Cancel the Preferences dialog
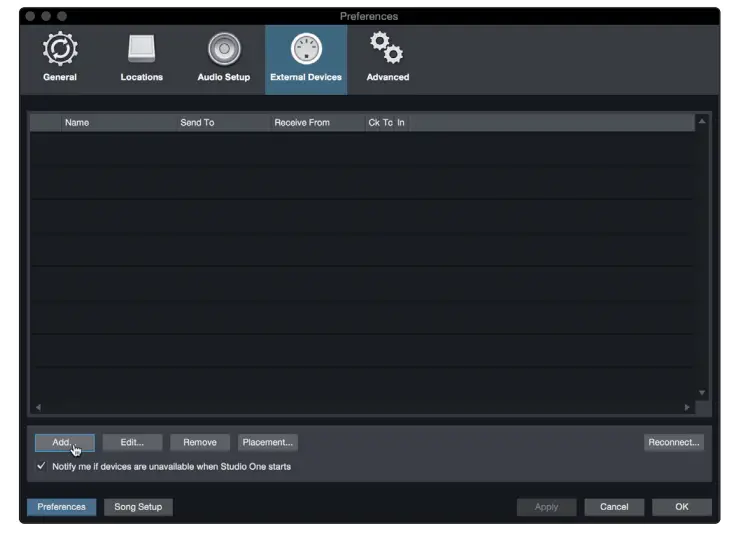Screen dimensions: 736x535 click(x=614, y=507)
